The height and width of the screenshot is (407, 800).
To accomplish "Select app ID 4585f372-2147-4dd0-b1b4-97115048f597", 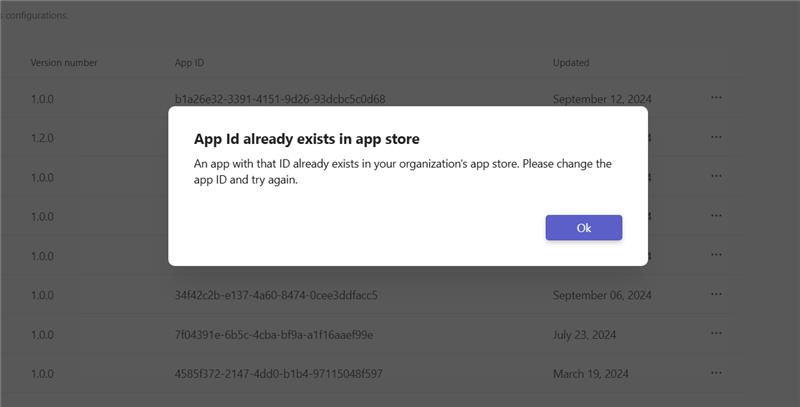I will [x=278, y=374].
